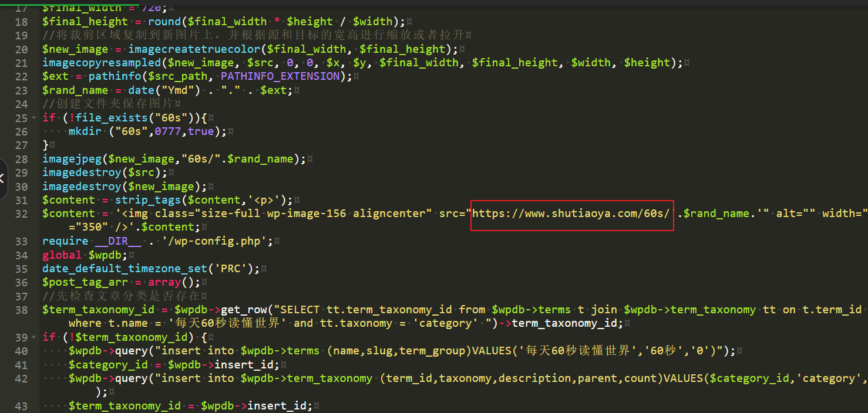Click the global keyword on line 34
The width and height of the screenshot is (868, 413).
point(62,255)
